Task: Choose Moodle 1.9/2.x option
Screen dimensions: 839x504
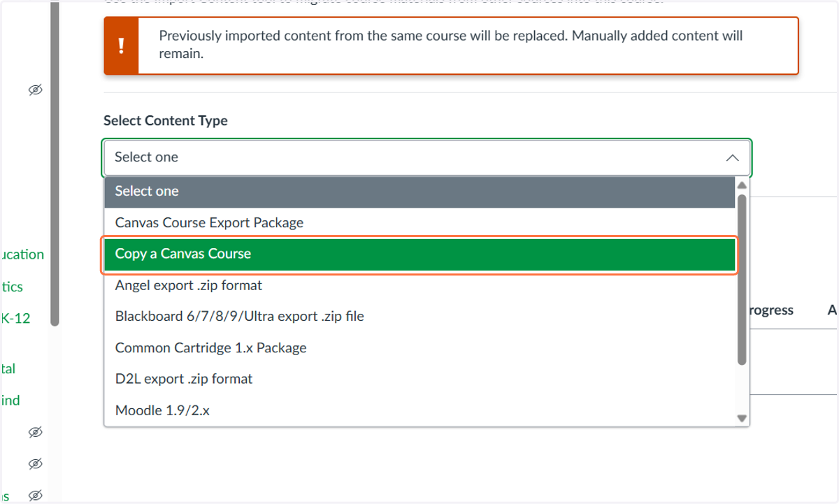Action: [x=419, y=410]
